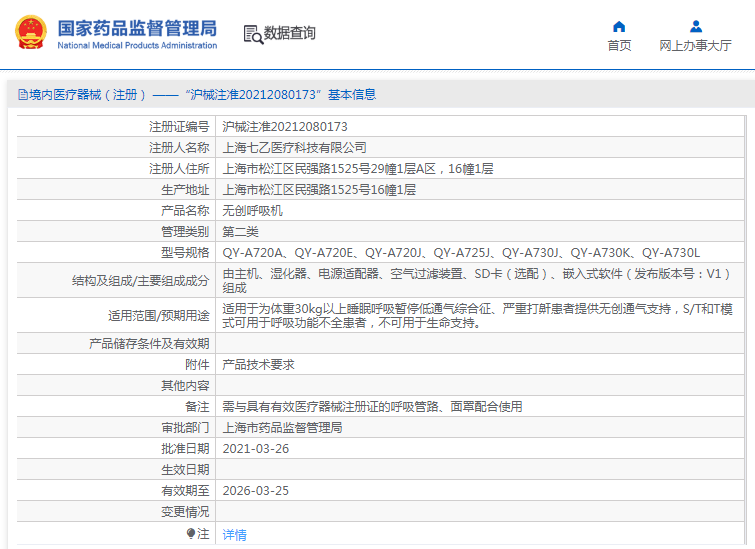
Task: Click the lightbulb icon beside 注
Action: 190,534
